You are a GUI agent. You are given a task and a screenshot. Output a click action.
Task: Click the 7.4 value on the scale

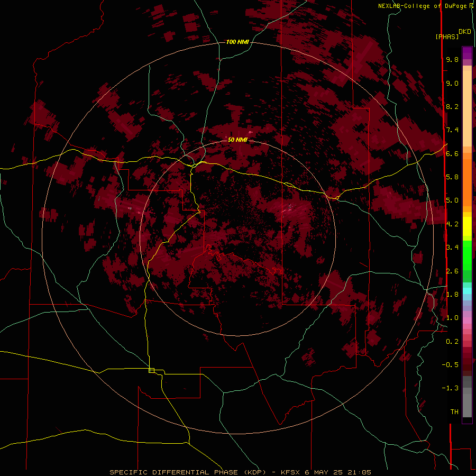coord(452,130)
